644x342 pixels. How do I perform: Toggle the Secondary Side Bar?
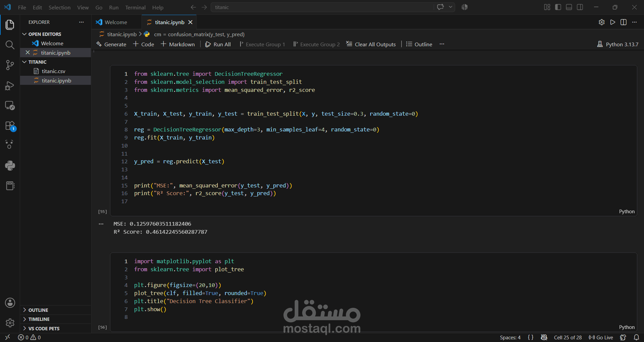coord(580,7)
